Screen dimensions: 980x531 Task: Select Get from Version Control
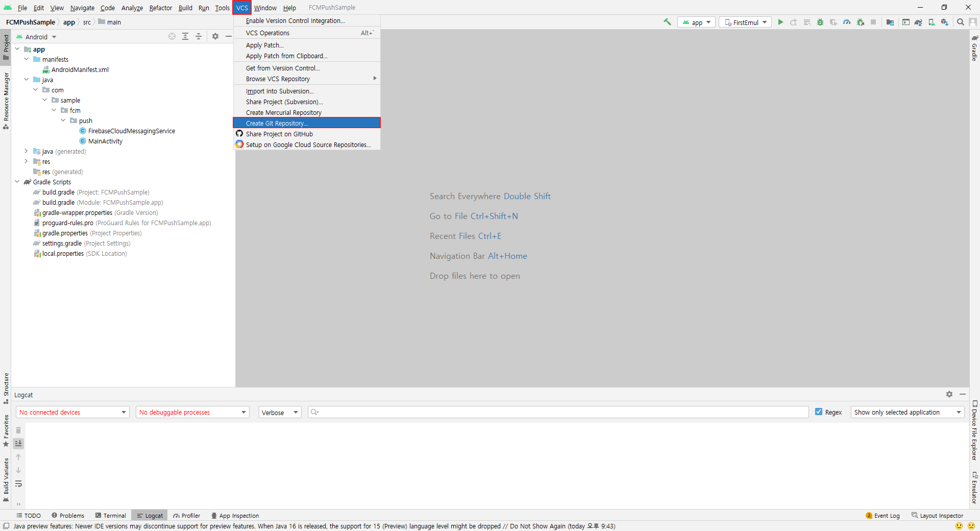point(307,68)
